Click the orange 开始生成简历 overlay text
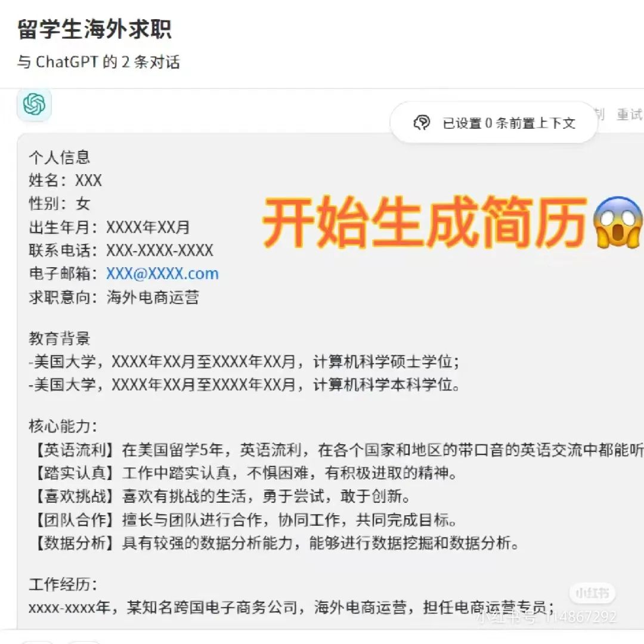This screenshot has height=644, width=644. click(425, 222)
